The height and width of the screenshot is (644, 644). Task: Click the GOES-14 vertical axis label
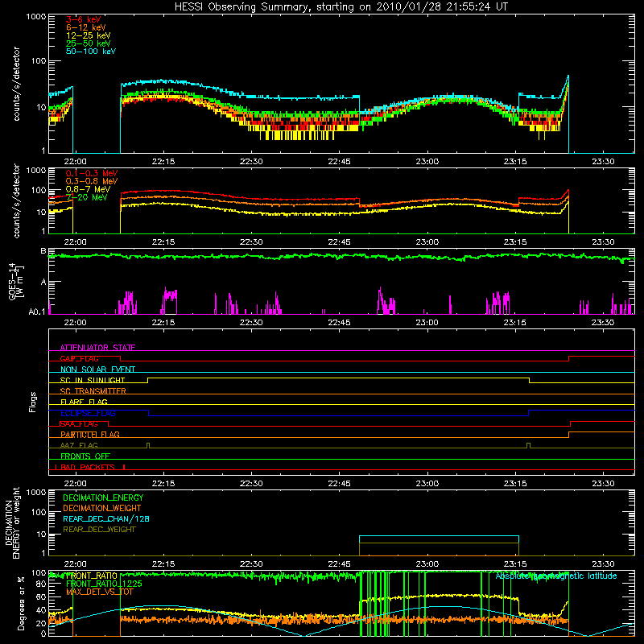[x=15, y=282]
